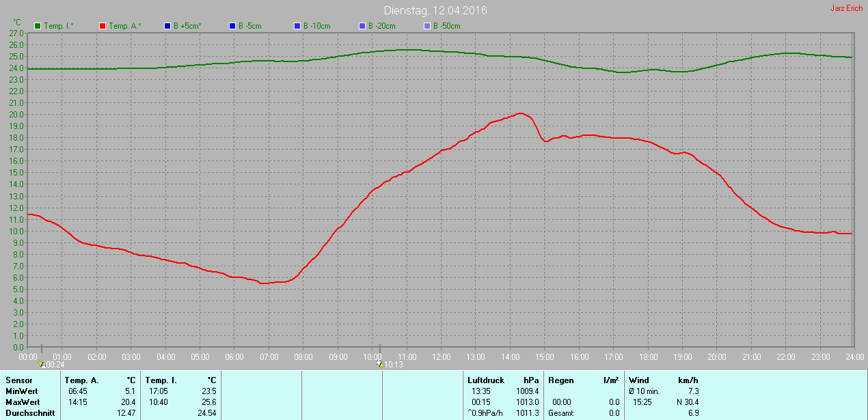Select the Temp. A. column header
868x420 pixels.
point(81,380)
